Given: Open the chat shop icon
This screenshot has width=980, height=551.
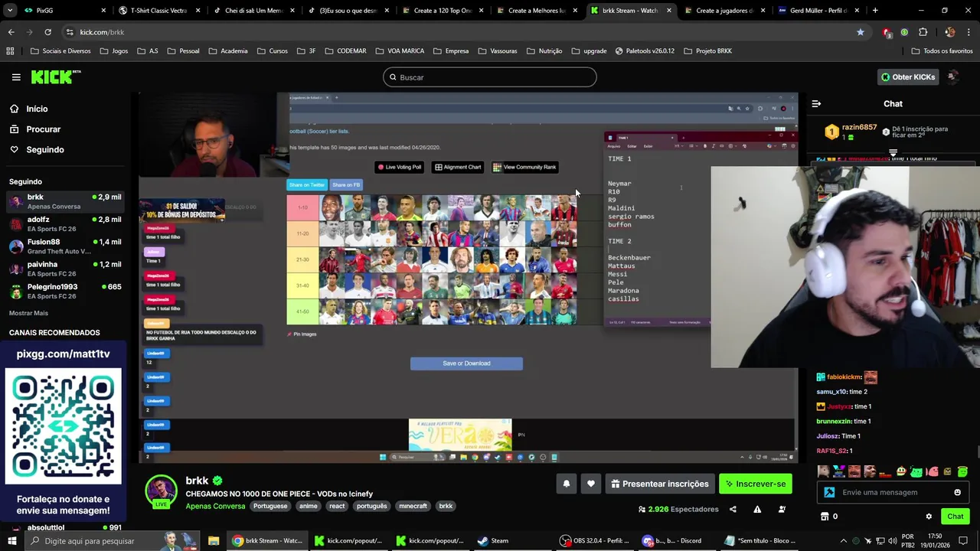Looking at the screenshot, I should [825, 517].
